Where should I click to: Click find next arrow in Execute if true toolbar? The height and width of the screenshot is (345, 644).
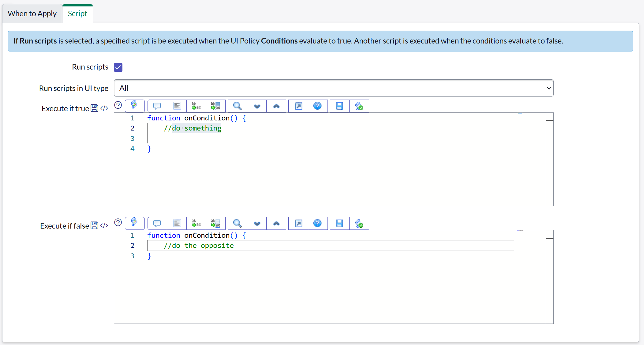(x=257, y=106)
